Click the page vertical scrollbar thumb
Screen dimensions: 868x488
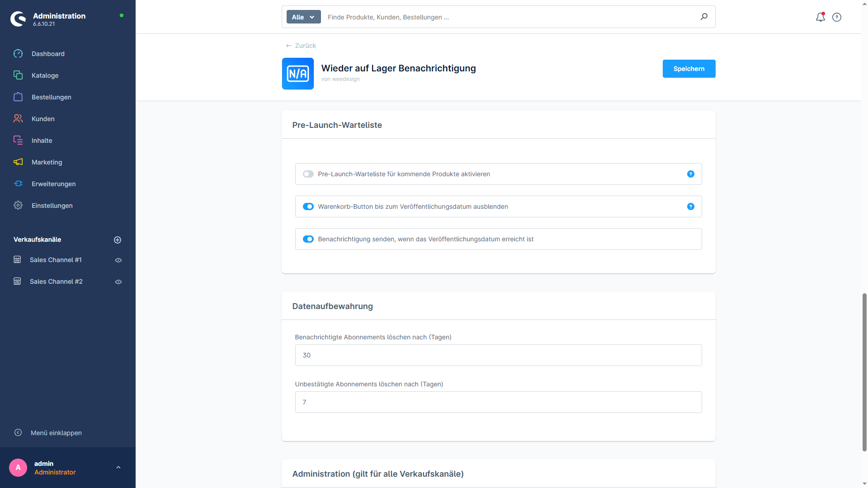tap(864, 372)
